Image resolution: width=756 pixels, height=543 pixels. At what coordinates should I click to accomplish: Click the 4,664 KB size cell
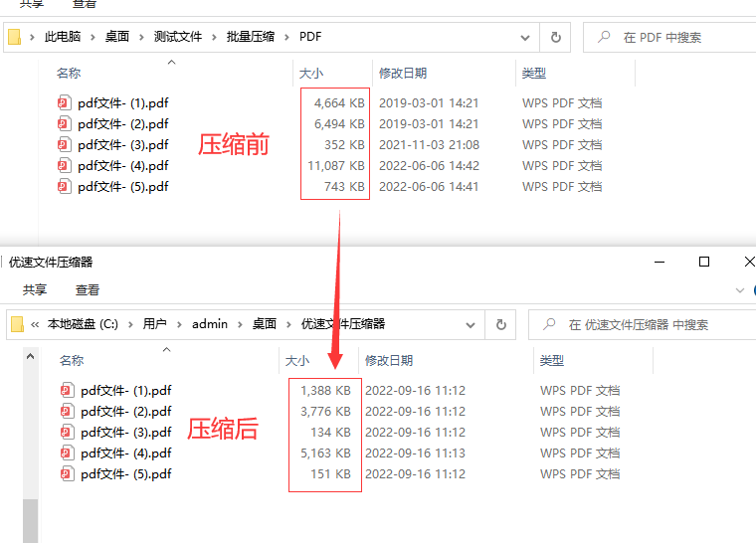tap(339, 103)
